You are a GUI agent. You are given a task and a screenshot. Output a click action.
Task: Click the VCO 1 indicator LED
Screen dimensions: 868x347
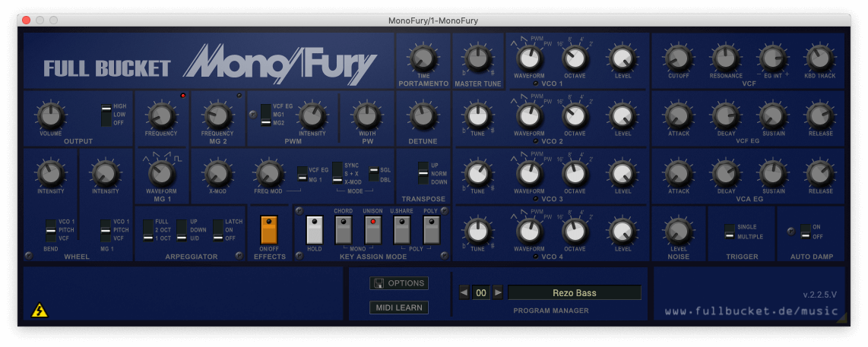535,84
